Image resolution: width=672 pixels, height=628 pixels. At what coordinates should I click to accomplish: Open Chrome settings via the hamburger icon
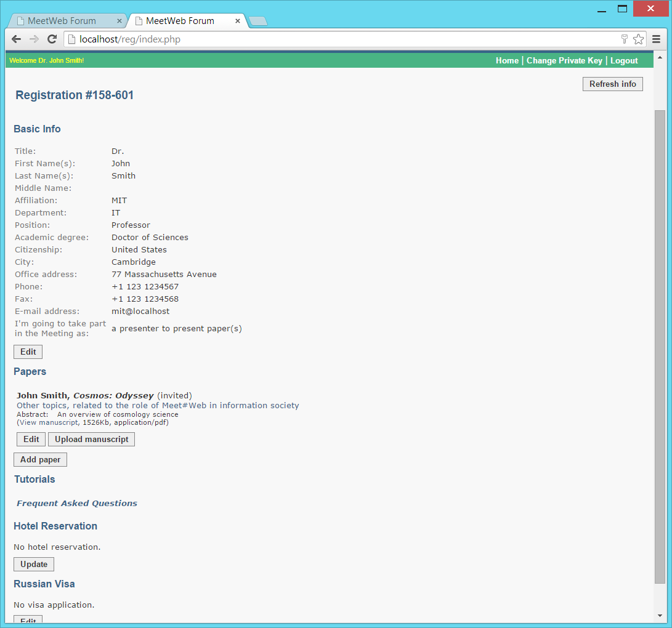[657, 39]
